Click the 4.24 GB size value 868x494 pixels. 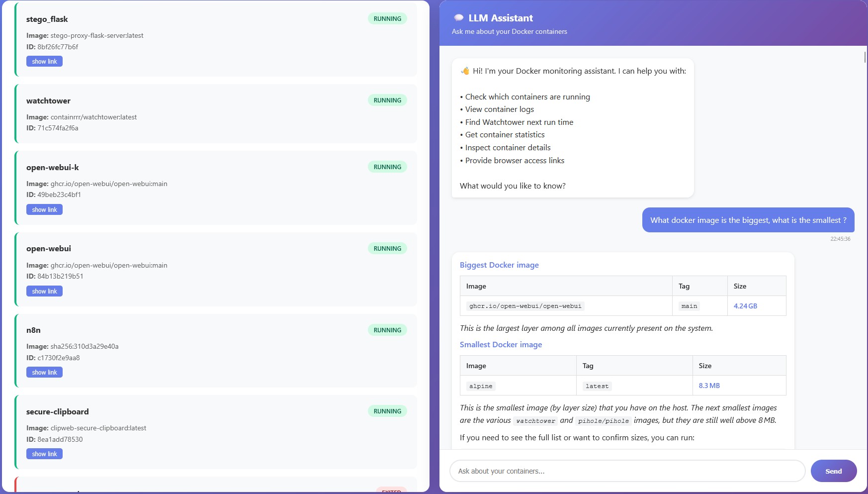(x=745, y=306)
